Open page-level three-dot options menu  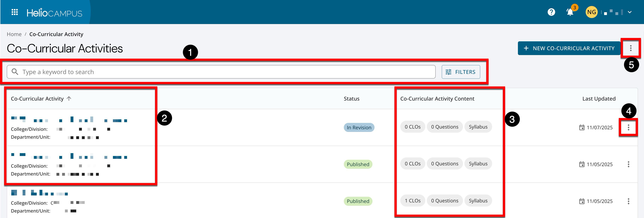tap(631, 48)
